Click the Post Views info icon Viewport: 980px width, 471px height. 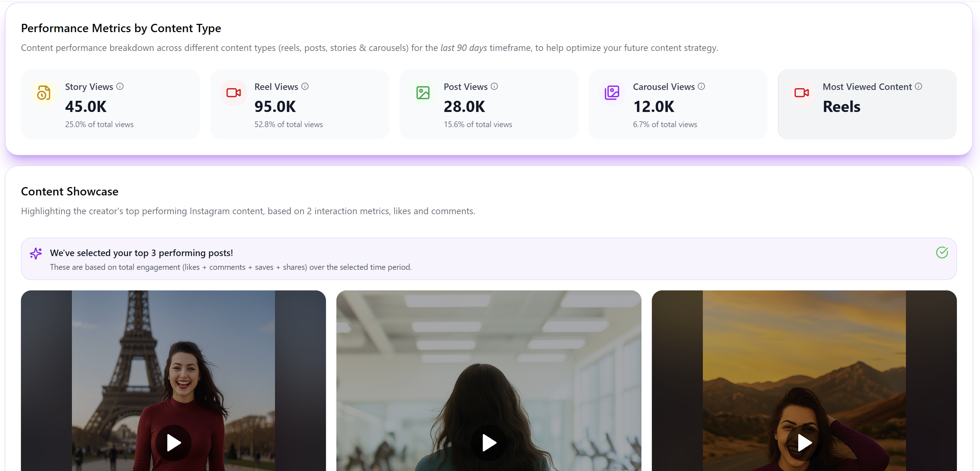[494, 86]
